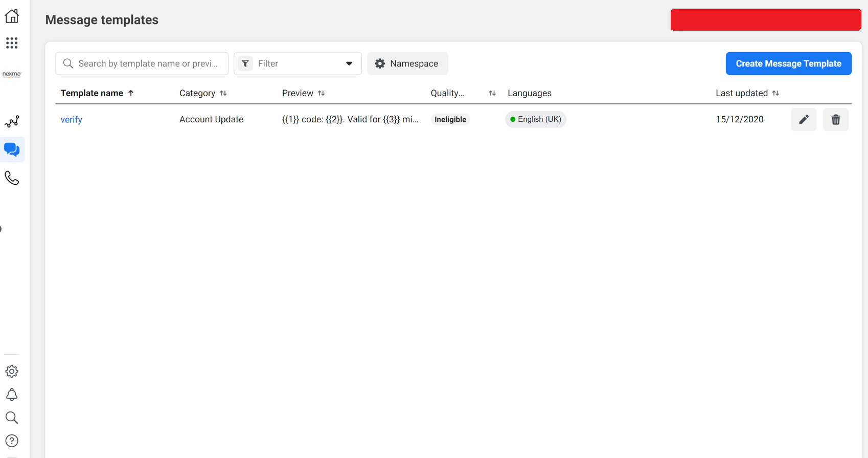Focus the template name search field
This screenshot has width=868, height=458.
coord(147,63)
